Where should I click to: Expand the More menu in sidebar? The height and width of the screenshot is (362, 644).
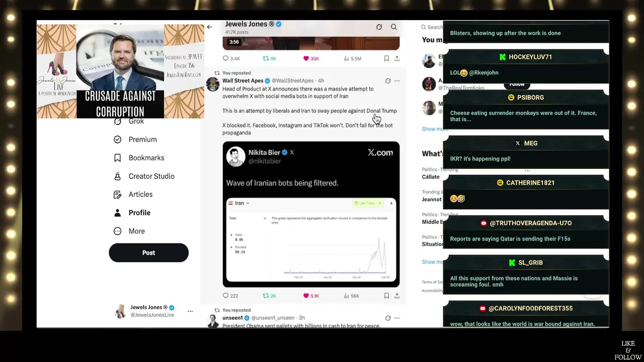click(129, 231)
